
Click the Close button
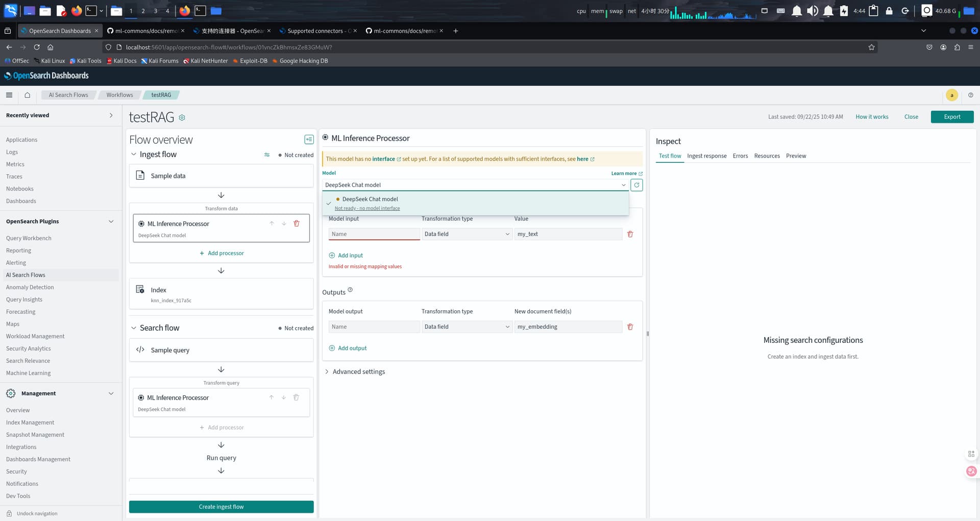click(x=911, y=117)
